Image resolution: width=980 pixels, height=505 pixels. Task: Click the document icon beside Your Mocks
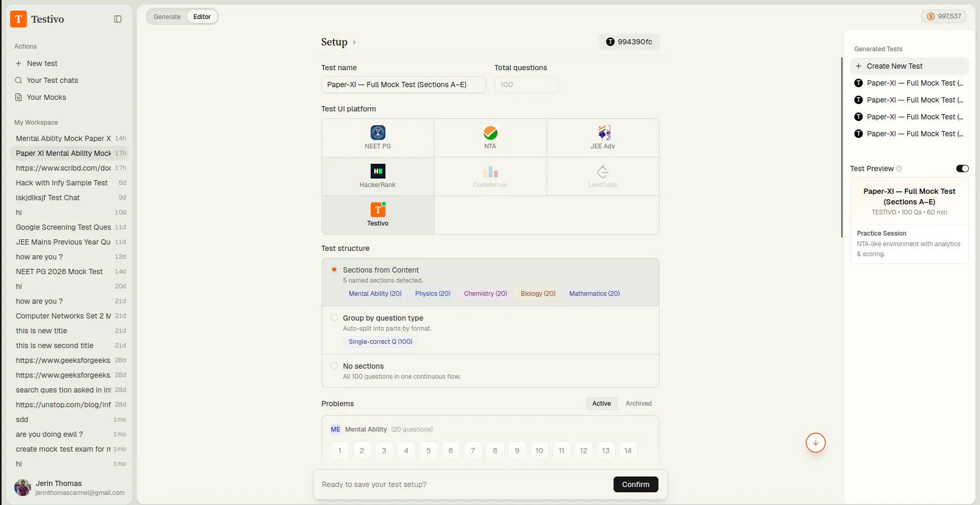pyautogui.click(x=18, y=97)
